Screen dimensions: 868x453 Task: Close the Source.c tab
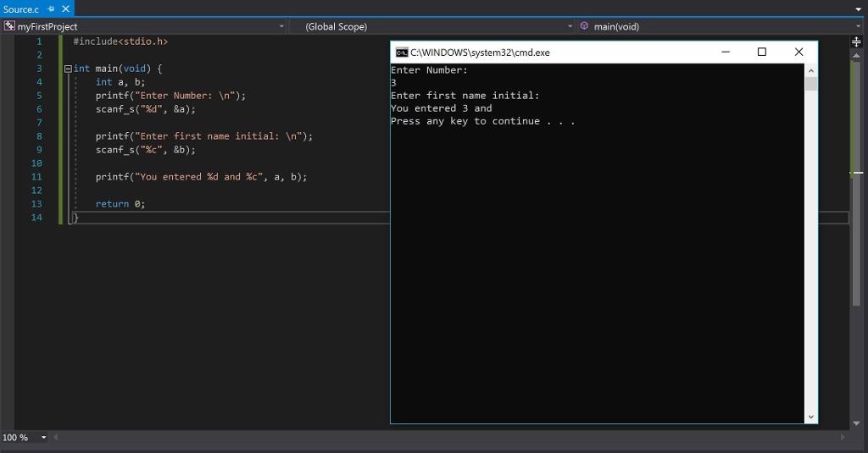coord(66,8)
